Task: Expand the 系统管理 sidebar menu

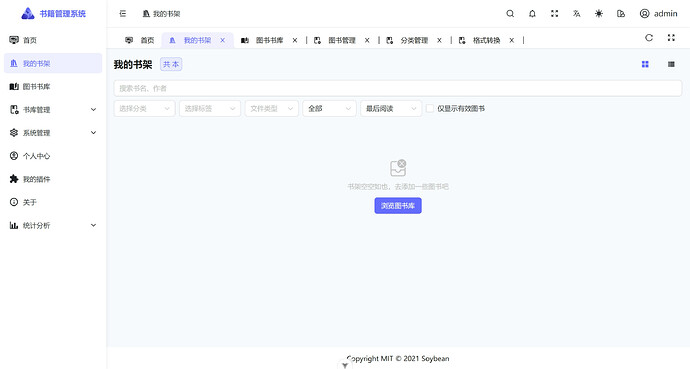Action: coord(53,133)
